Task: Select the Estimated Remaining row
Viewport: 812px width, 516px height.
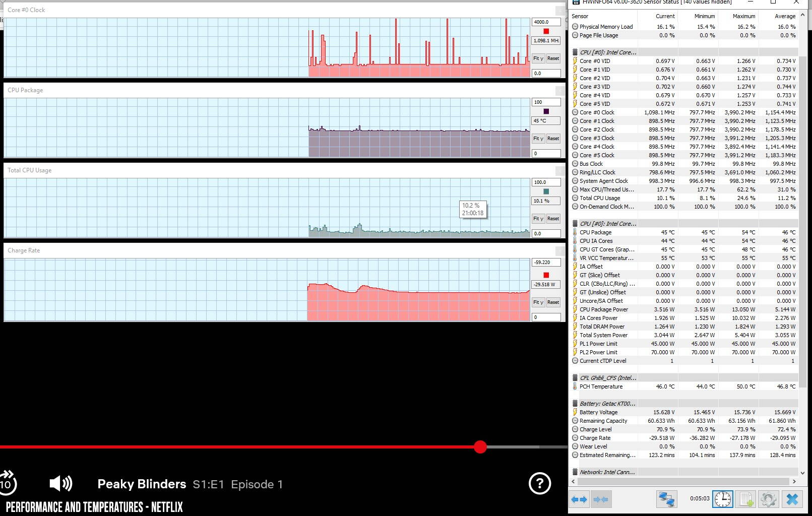Action: tap(684, 455)
